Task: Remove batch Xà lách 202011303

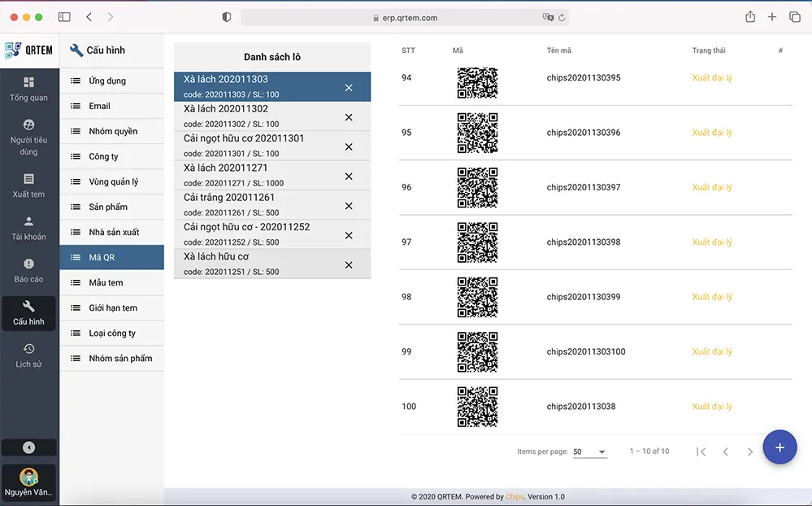Action: click(x=349, y=88)
